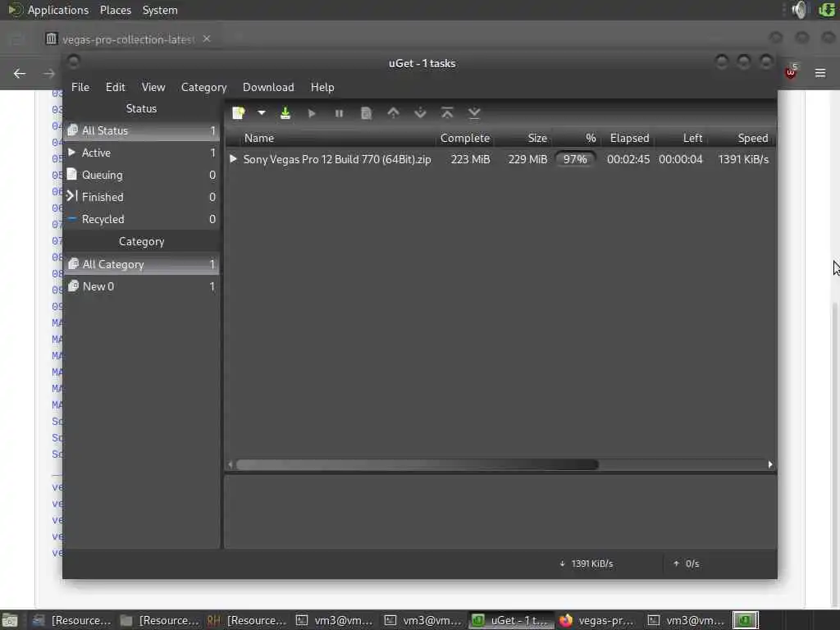Click the uBlock extension icon in browser
The height and width of the screenshot is (630, 840).
(791, 72)
